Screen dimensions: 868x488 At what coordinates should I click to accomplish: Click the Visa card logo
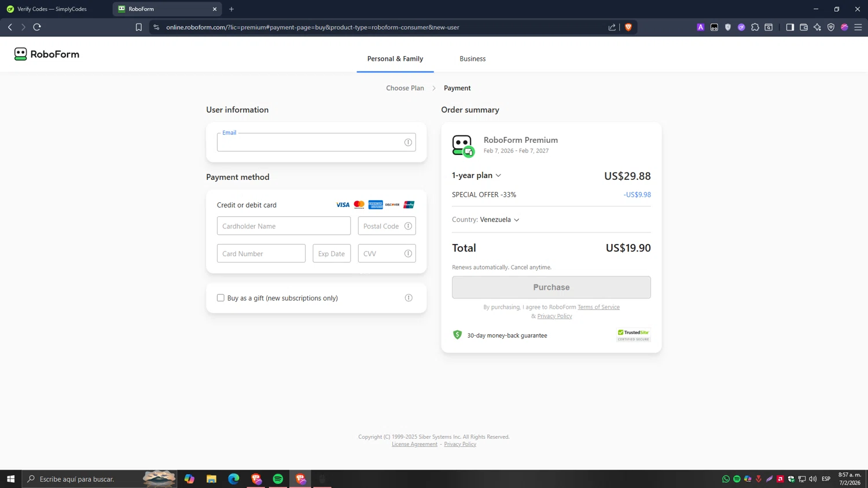[343, 205]
